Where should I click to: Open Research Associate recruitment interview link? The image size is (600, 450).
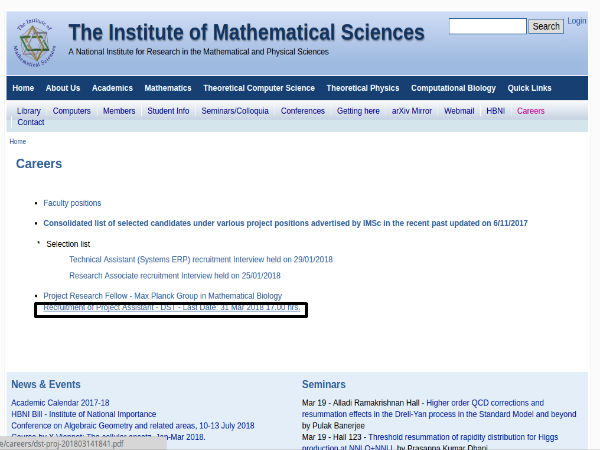[x=175, y=276]
